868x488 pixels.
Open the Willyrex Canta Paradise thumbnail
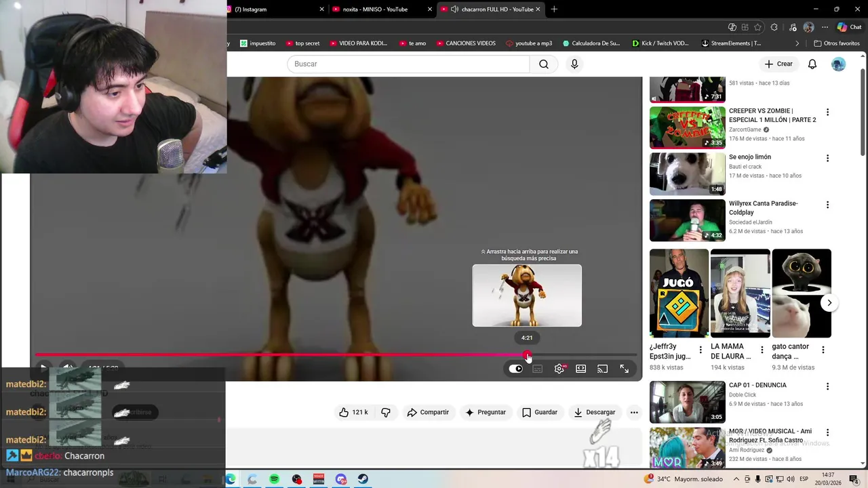pyautogui.click(x=688, y=220)
